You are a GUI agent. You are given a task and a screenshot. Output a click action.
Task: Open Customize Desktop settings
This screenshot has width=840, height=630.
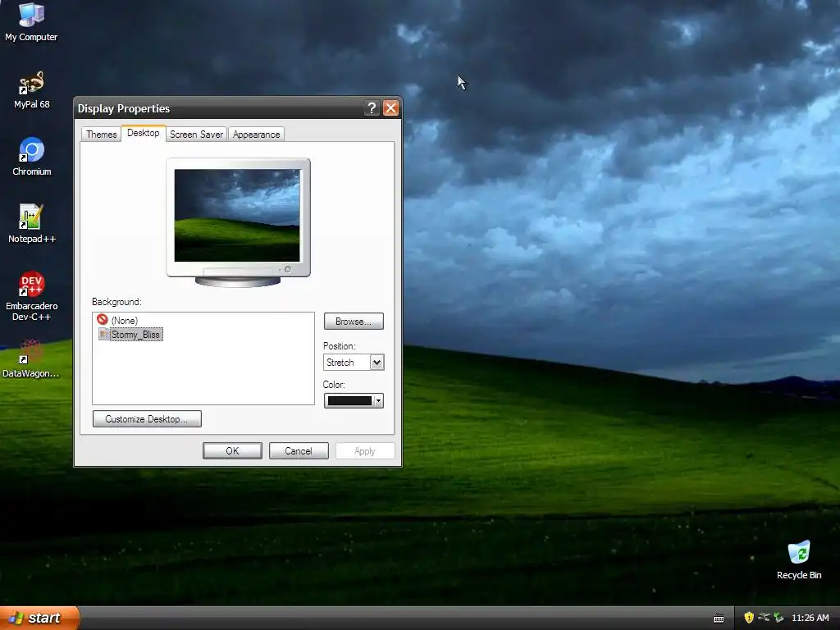click(x=147, y=419)
